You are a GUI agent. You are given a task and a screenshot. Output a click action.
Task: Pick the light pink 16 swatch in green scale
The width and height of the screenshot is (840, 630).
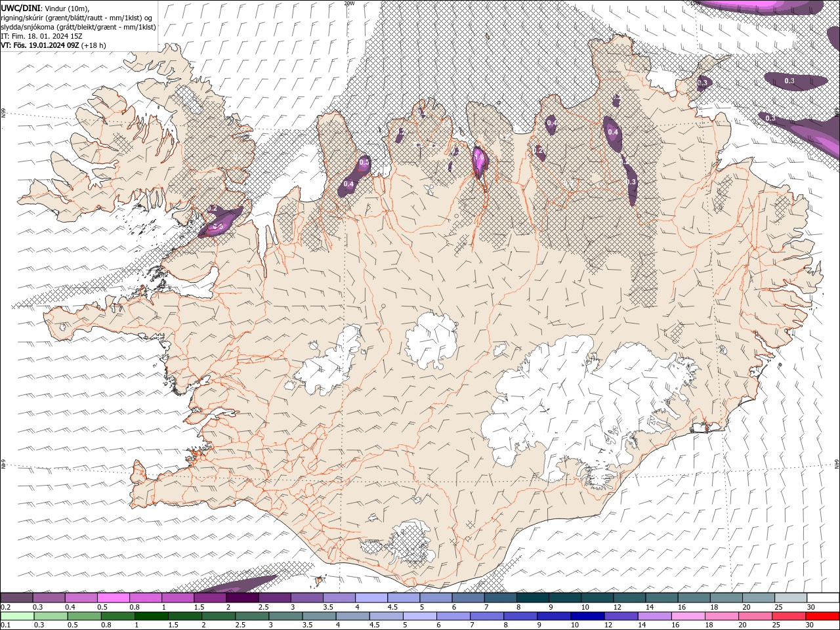[x=688, y=616]
